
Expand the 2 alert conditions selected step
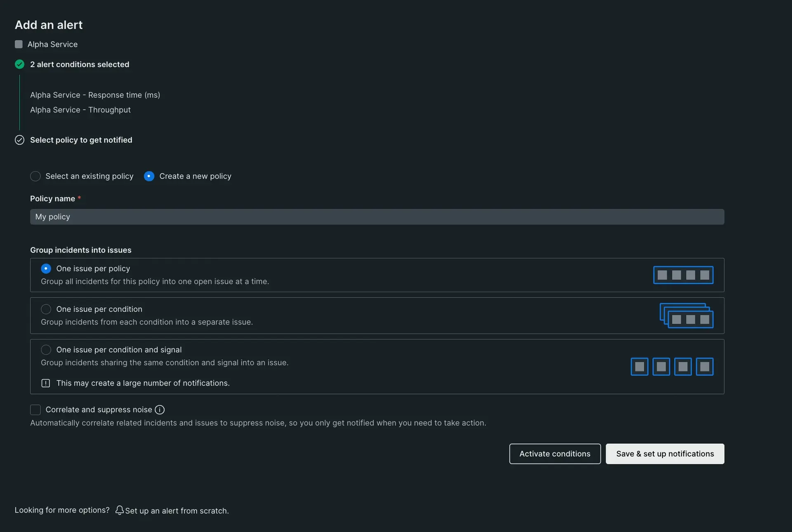80,64
